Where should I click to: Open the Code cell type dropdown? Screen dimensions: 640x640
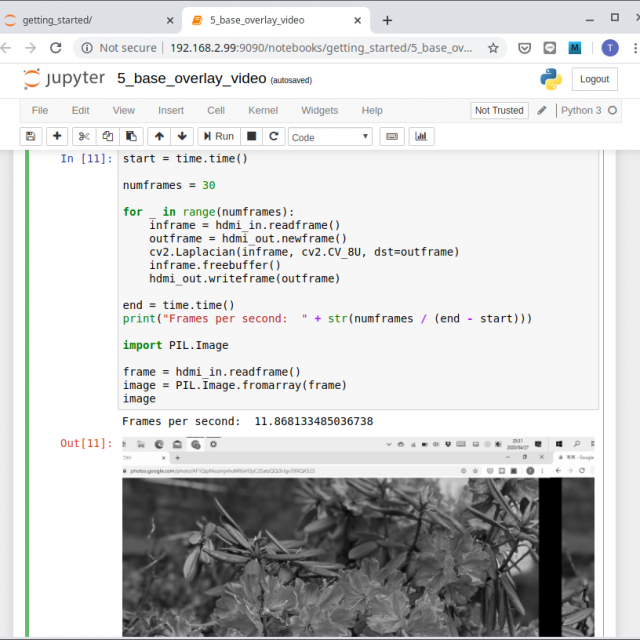pyautogui.click(x=330, y=137)
